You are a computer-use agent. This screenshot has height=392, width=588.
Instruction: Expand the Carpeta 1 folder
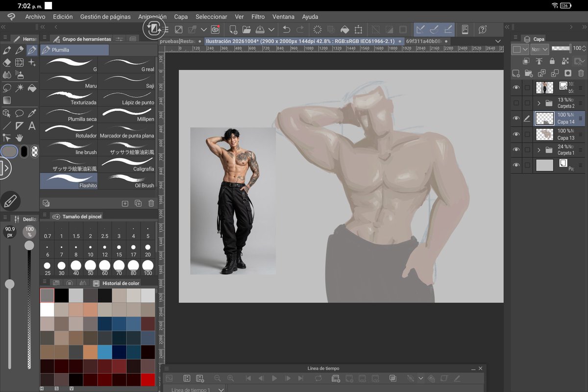(539, 149)
